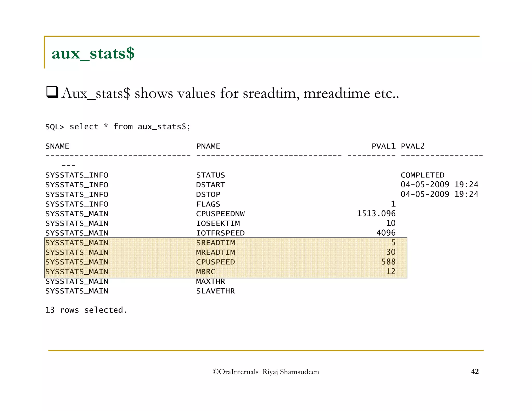Click the page number 42
This screenshot has width=532, height=411.
point(475,372)
